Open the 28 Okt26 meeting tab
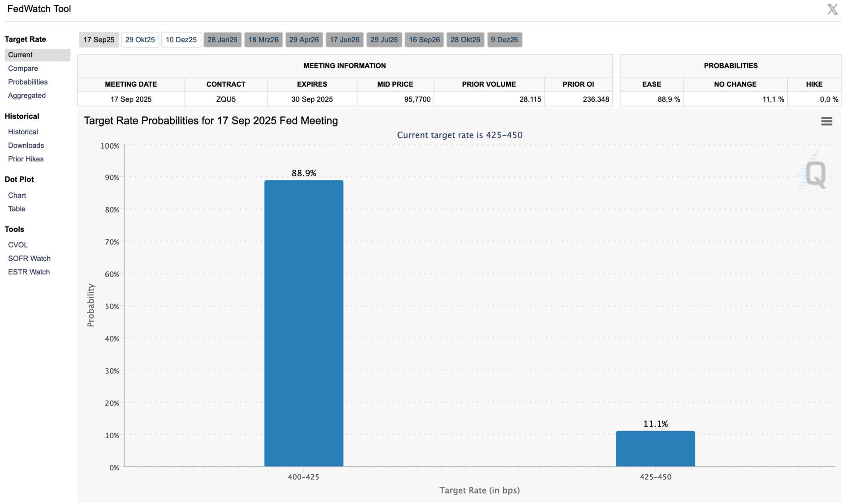 pos(465,39)
